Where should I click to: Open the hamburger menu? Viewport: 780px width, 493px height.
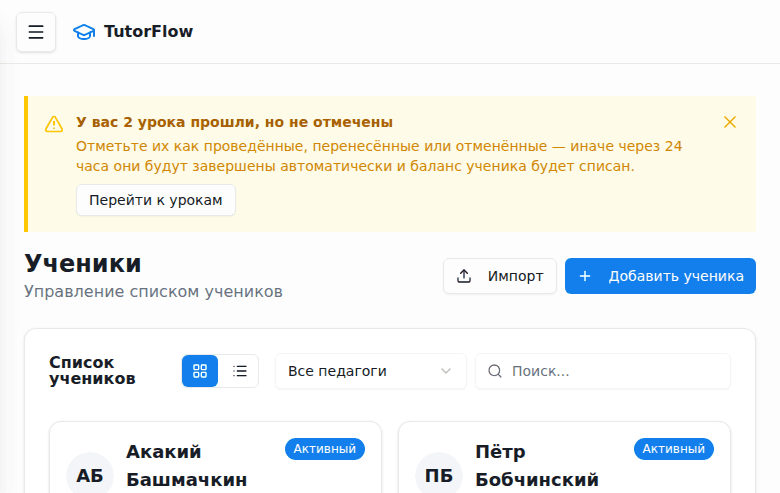click(x=36, y=32)
